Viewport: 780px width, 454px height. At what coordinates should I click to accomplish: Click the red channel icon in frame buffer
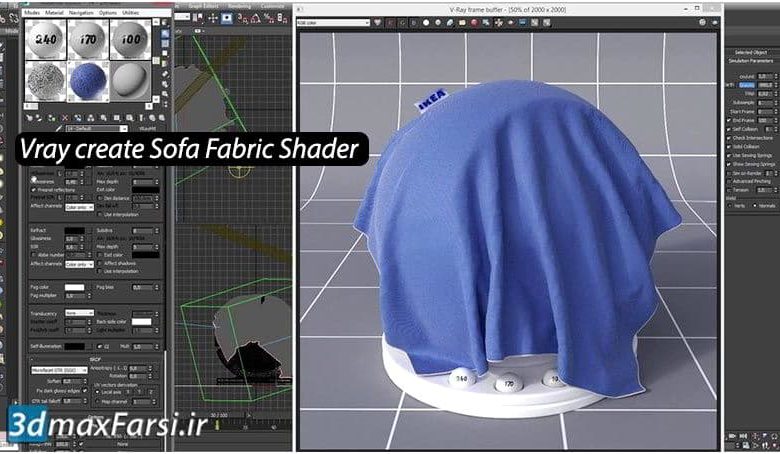390,22
